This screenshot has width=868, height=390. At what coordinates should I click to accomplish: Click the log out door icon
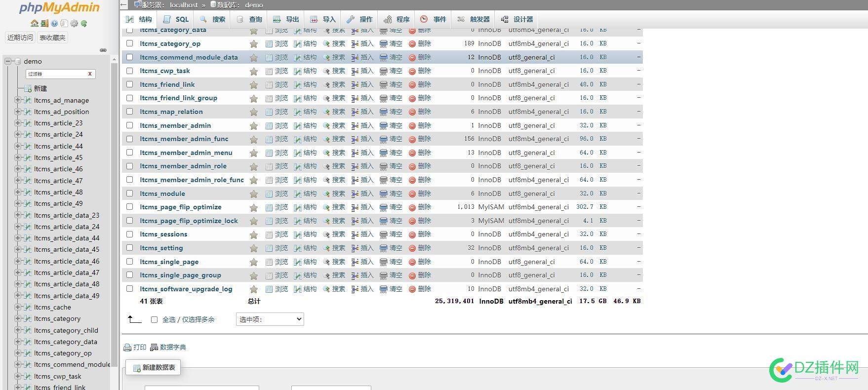coord(44,23)
